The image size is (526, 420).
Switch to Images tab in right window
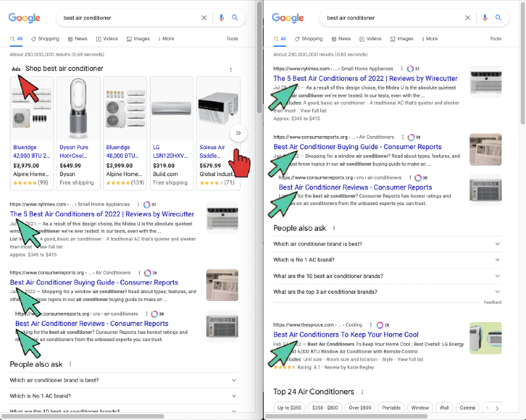point(402,39)
